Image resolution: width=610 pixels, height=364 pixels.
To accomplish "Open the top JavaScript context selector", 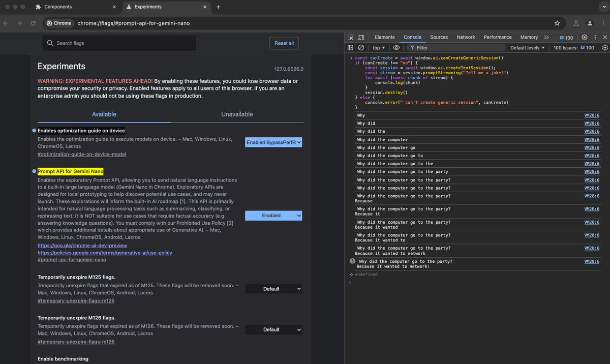I will [x=379, y=48].
